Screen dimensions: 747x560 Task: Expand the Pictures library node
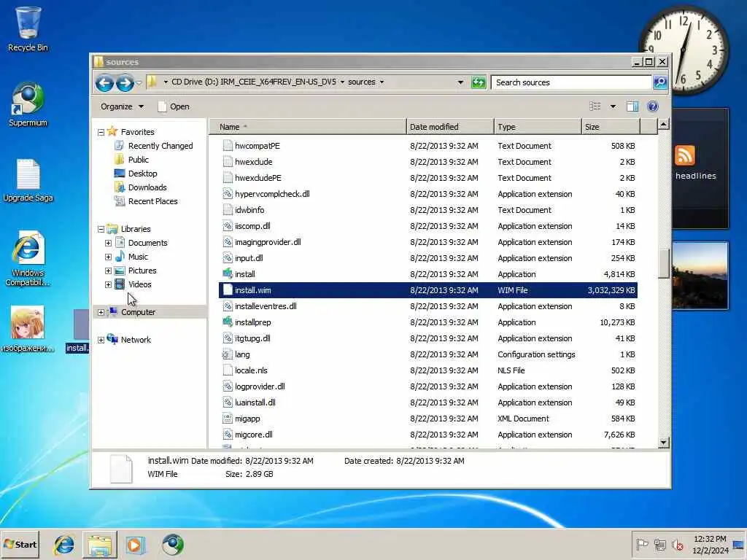(108, 271)
